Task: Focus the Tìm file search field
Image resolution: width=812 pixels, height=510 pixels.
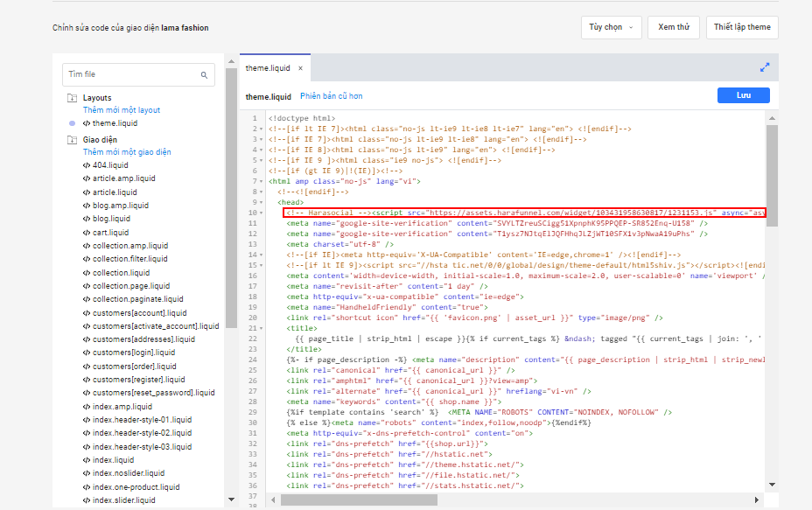Action: [x=131, y=75]
